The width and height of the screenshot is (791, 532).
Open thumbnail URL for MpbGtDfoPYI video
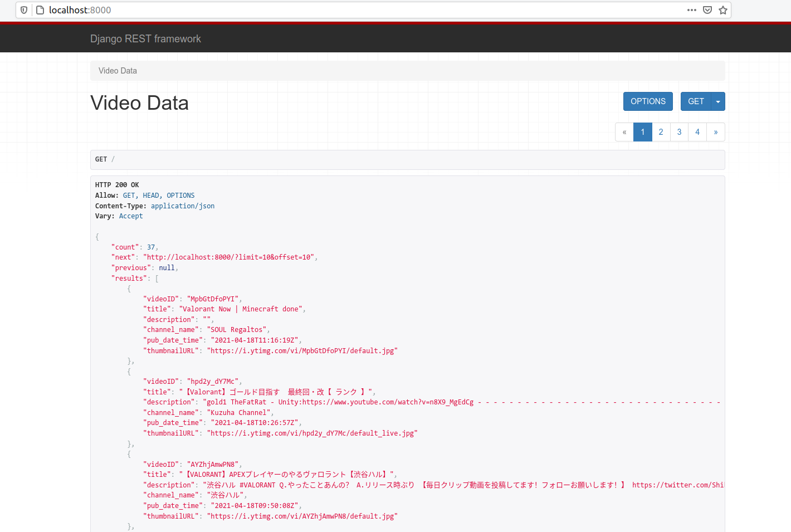click(x=302, y=351)
